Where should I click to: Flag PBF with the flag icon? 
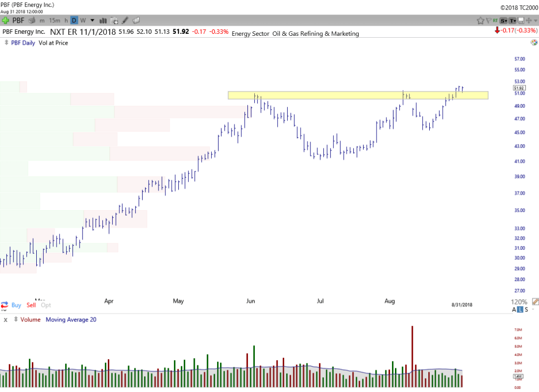pos(488,20)
